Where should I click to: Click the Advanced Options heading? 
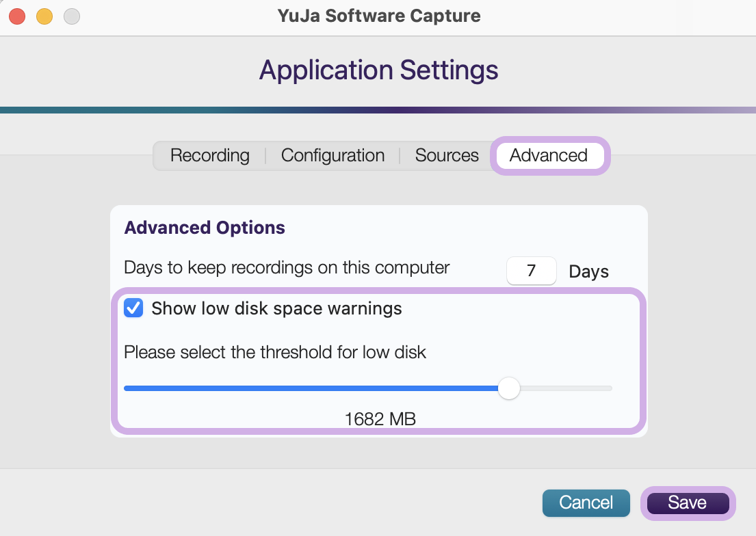[205, 228]
